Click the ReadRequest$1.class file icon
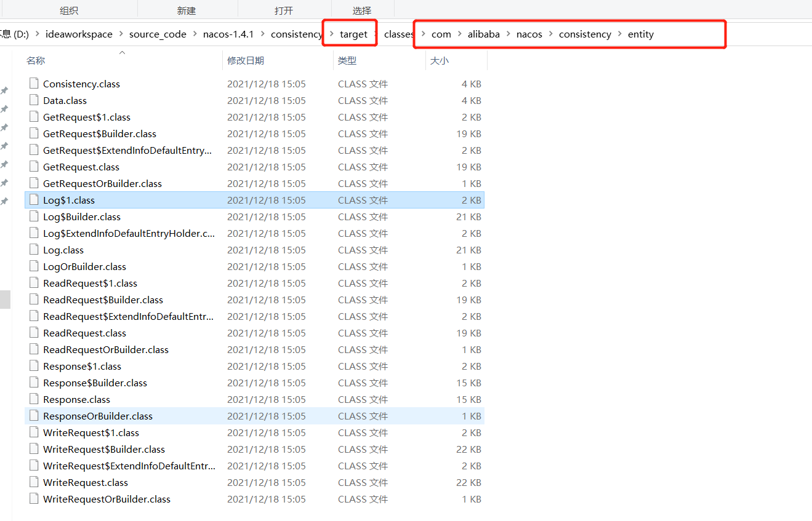 click(34, 283)
